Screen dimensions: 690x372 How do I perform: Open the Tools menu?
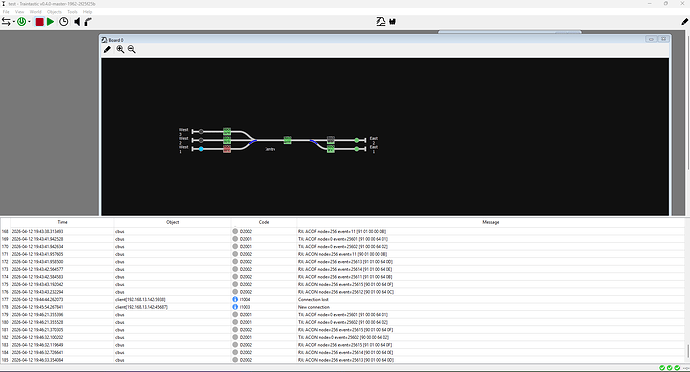click(x=72, y=12)
